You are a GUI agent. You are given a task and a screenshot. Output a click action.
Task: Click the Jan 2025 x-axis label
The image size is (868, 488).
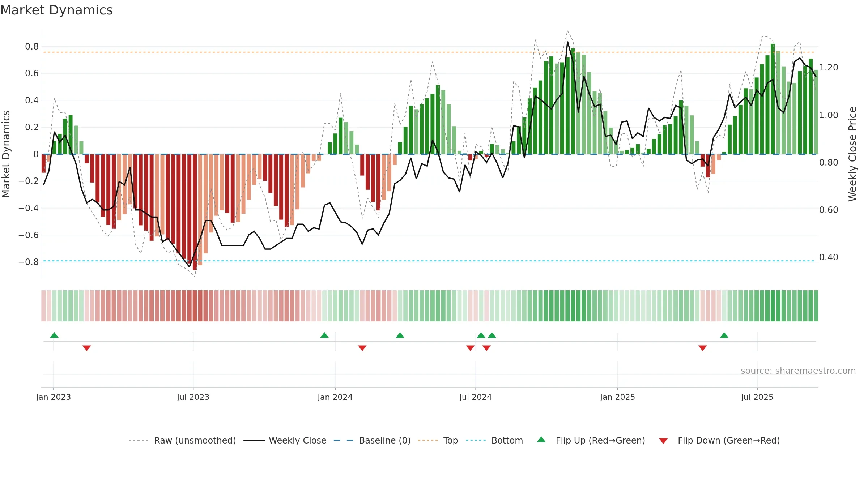coord(618,397)
